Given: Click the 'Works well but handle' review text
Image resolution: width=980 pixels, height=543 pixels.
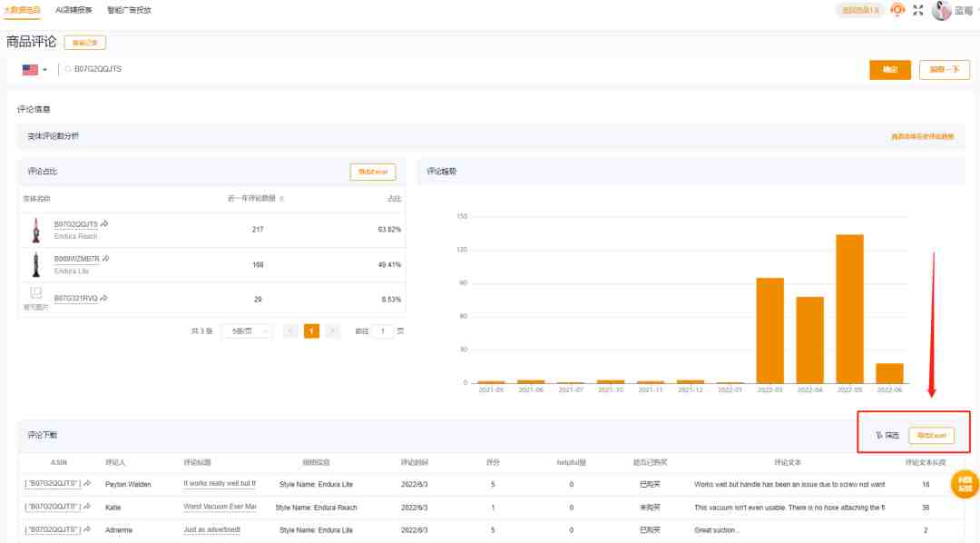Looking at the screenshot, I should (x=789, y=484).
